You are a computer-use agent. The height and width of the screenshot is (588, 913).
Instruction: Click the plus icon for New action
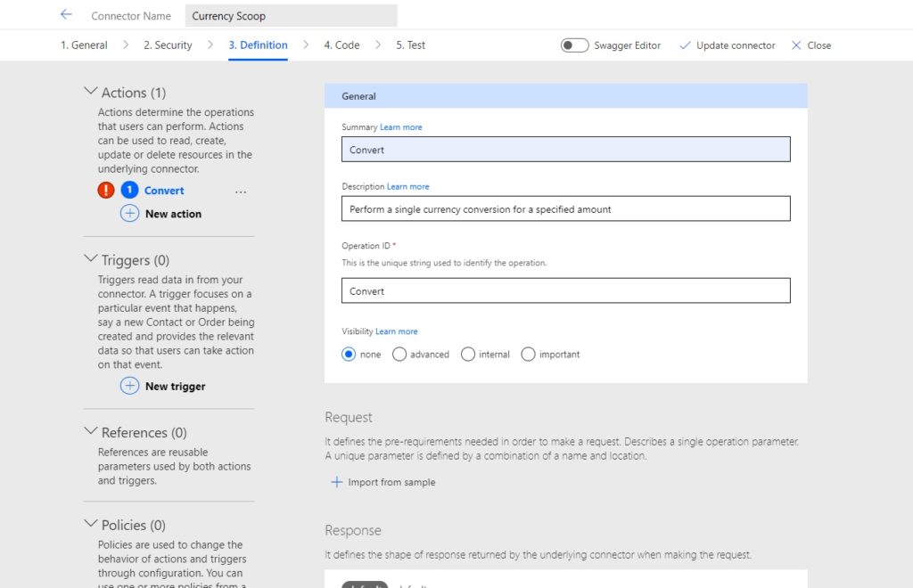pos(130,214)
